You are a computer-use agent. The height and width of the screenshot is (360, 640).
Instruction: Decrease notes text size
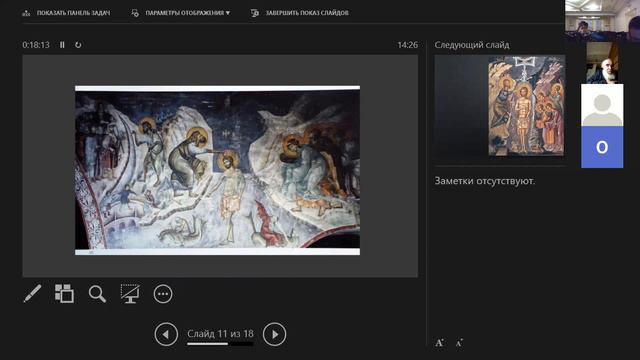click(459, 343)
